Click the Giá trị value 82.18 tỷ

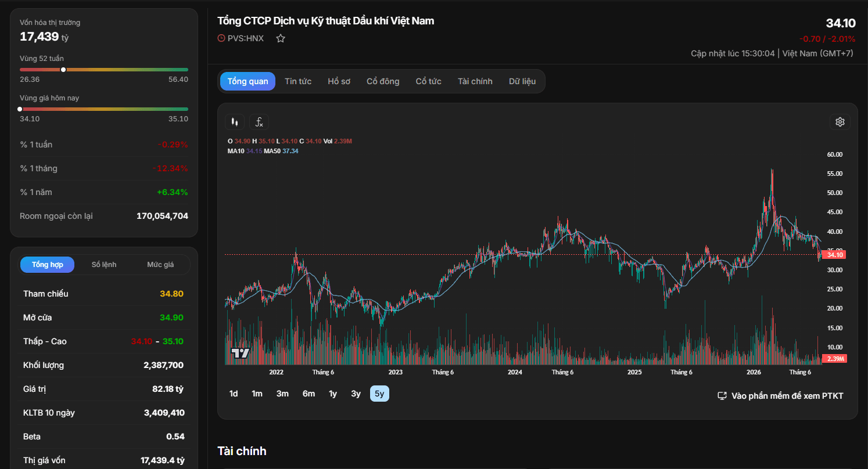coord(168,389)
